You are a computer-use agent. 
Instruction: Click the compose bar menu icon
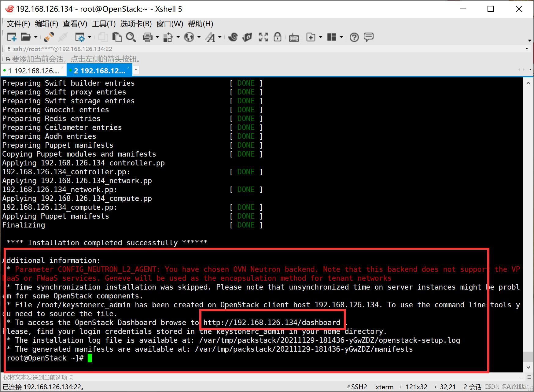click(529, 377)
